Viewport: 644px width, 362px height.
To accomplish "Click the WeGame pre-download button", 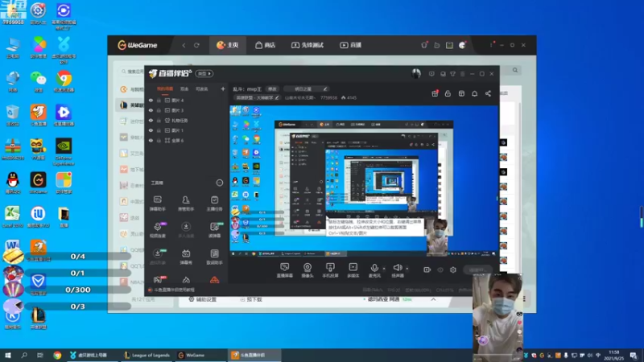I will point(251,299).
